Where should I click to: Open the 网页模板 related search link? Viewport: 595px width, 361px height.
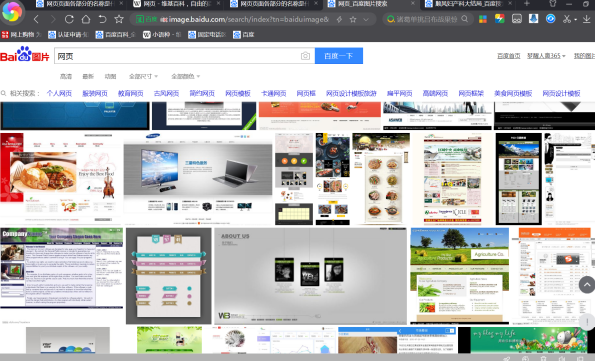click(238, 93)
